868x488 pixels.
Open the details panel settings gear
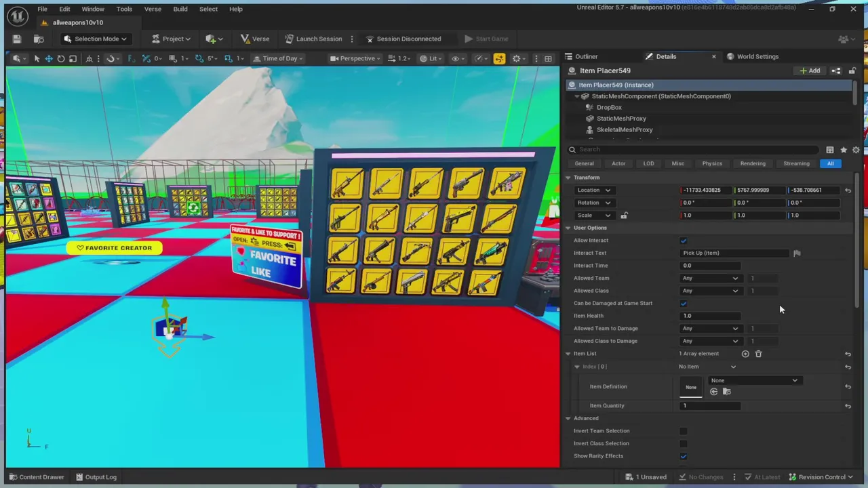[856, 150]
